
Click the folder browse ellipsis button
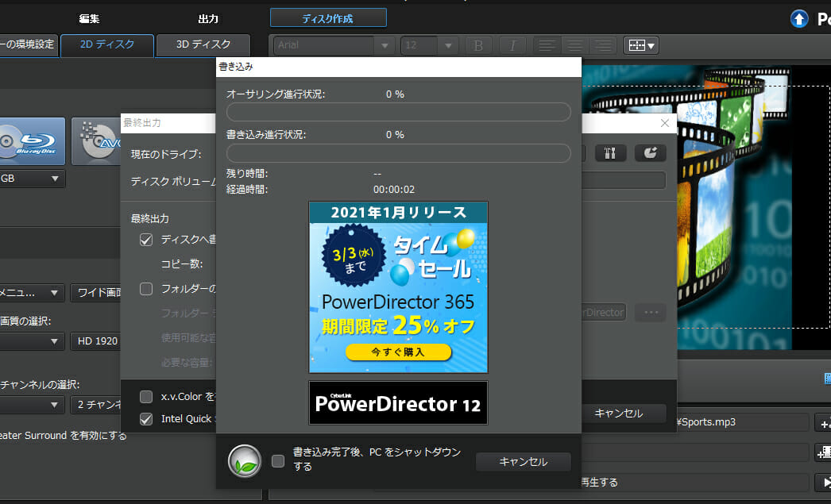(651, 313)
